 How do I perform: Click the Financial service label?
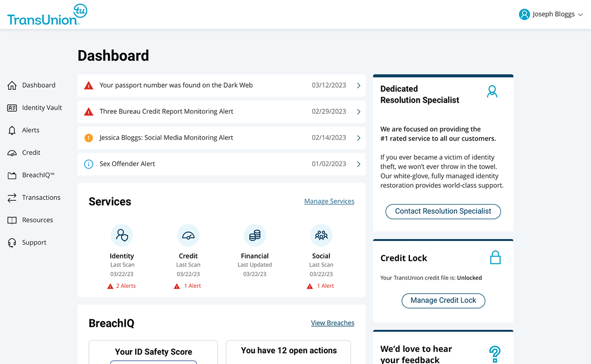pyautogui.click(x=255, y=256)
